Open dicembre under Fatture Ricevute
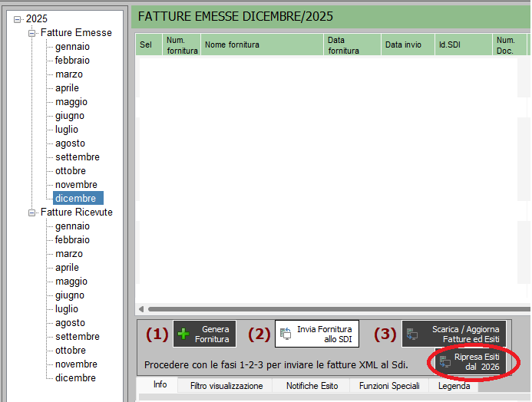This screenshot has height=402, width=532. [75, 378]
